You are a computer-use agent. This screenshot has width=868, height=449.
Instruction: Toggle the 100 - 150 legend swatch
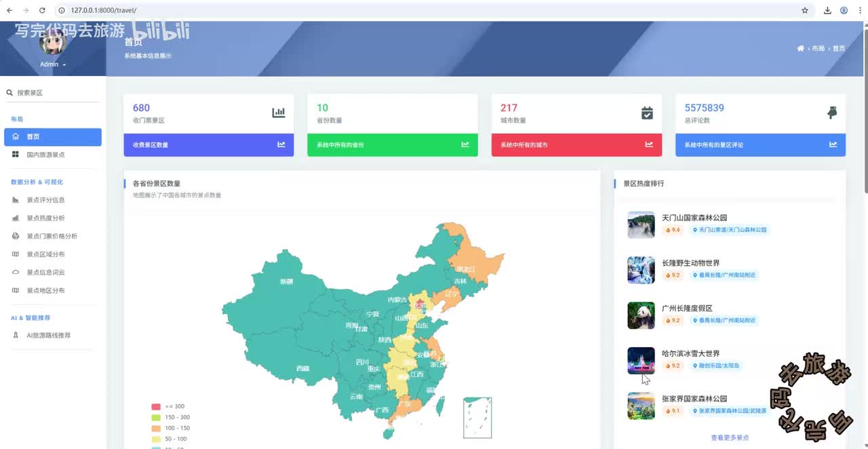[x=156, y=428]
